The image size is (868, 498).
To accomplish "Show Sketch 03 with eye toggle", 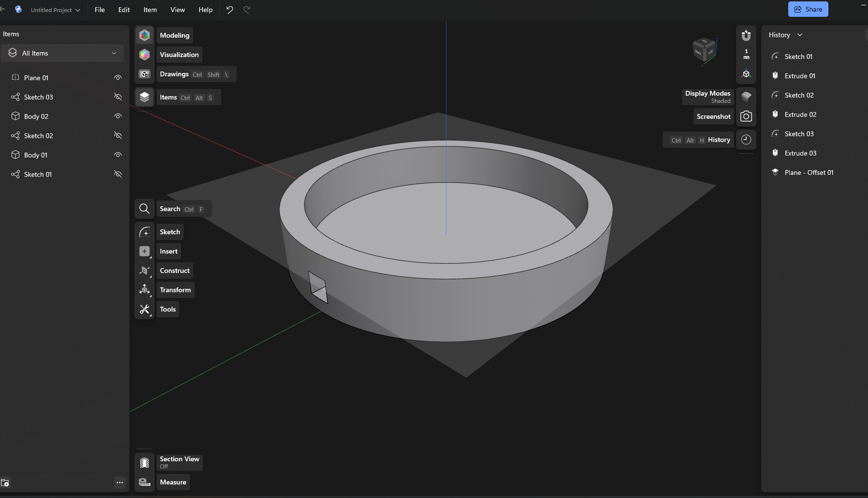I will [117, 97].
